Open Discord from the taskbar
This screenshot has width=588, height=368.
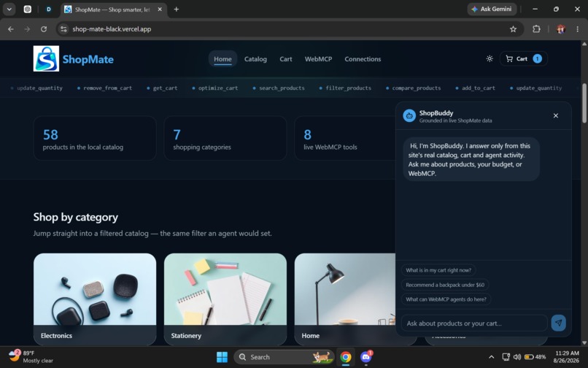tap(366, 357)
